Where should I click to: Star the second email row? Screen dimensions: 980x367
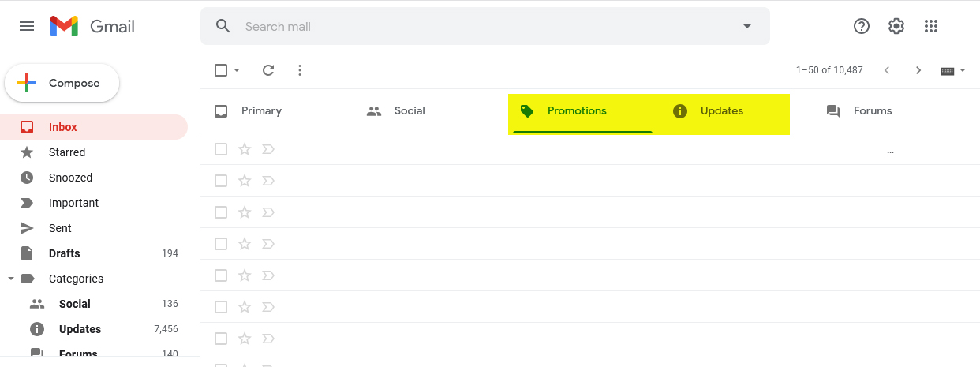(245, 181)
